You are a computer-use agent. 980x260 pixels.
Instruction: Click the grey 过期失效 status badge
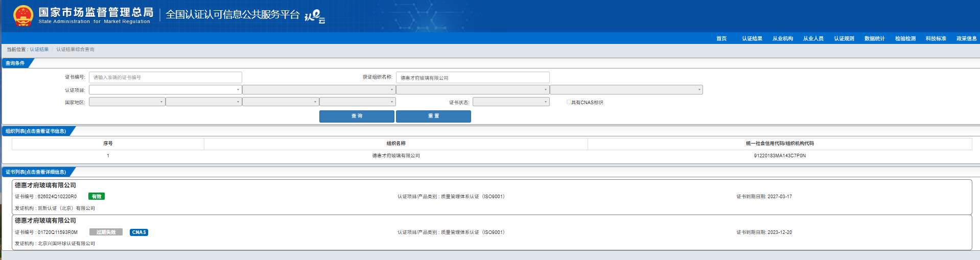click(x=106, y=232)
